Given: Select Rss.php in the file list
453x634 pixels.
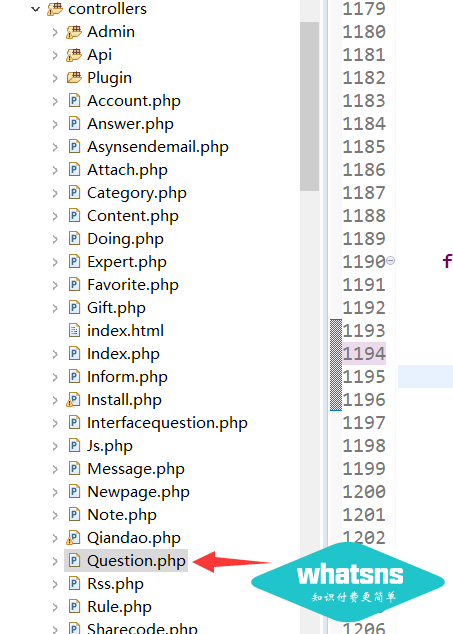Looking at the screenshot, I should point(115,584).
